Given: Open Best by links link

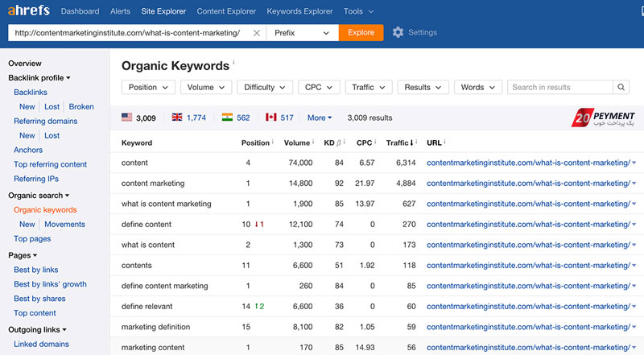Looking at the screenshot, I should pyautogui.click(x=35, y=270).
